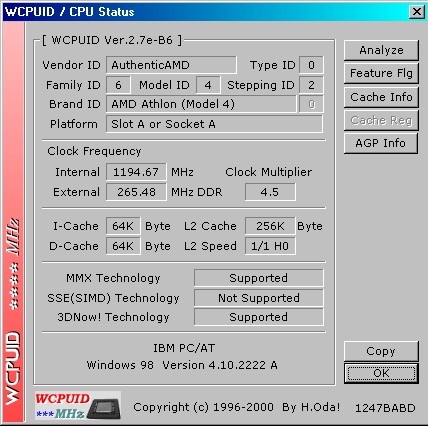
Task: Click the Family ID value 6
Action: click(x=118, y=85)
